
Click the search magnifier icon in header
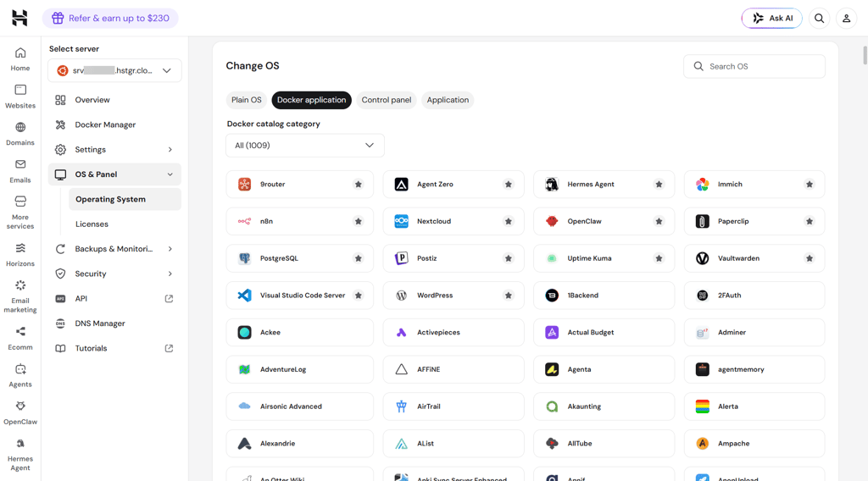(x=820, y=19)
